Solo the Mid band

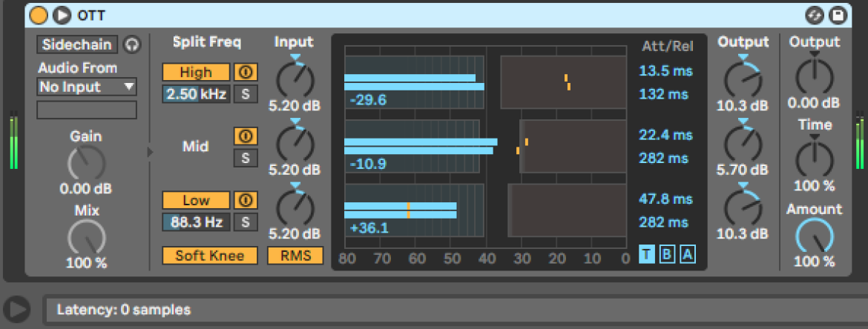[x=246, y=158]
